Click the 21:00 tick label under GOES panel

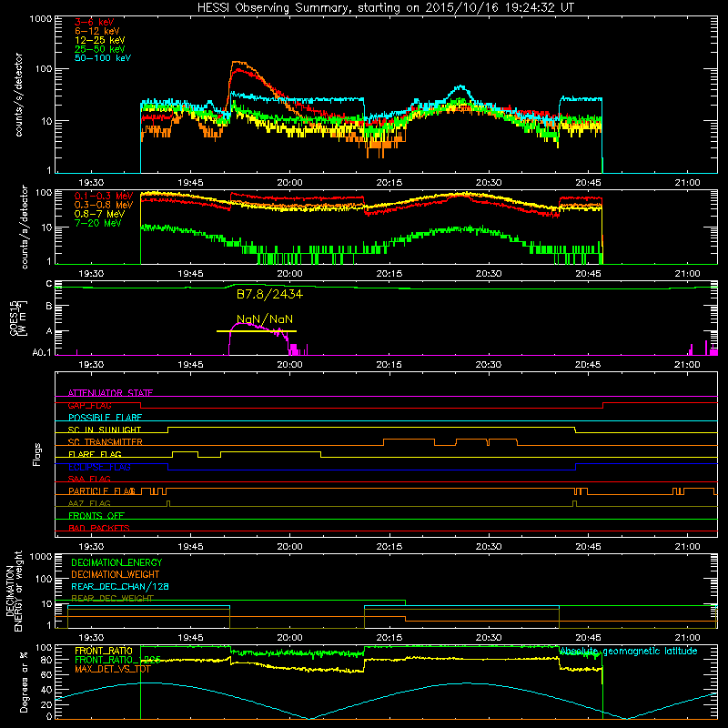[x=687, y=365]
